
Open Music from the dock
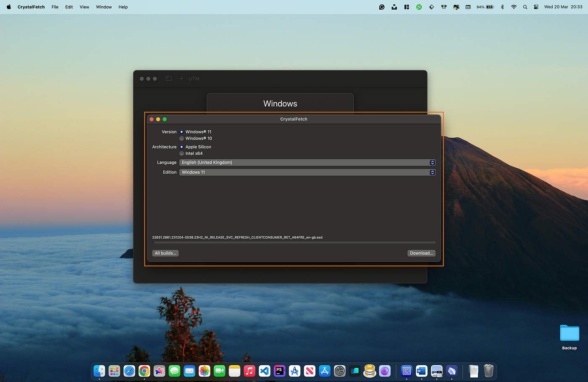[x=249, y=371]
